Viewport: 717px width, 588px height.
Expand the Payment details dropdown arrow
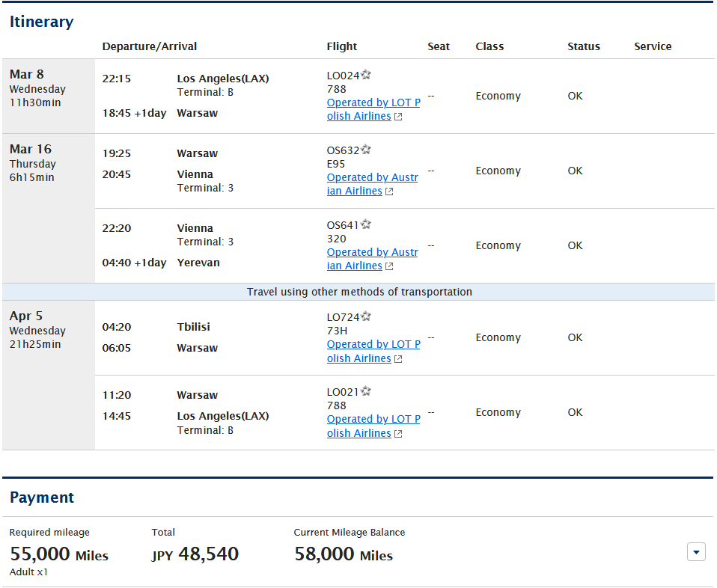point(696,552)
